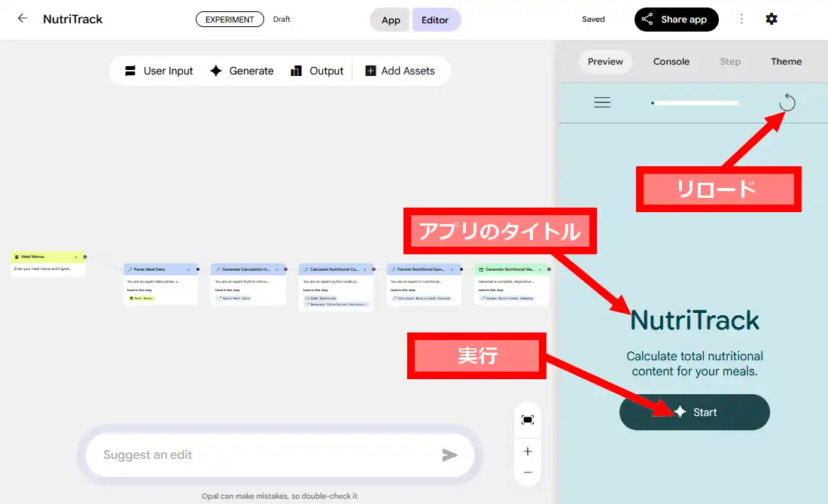Switch to the Editor view
This screenshot has height=504, width=828.
435,20
